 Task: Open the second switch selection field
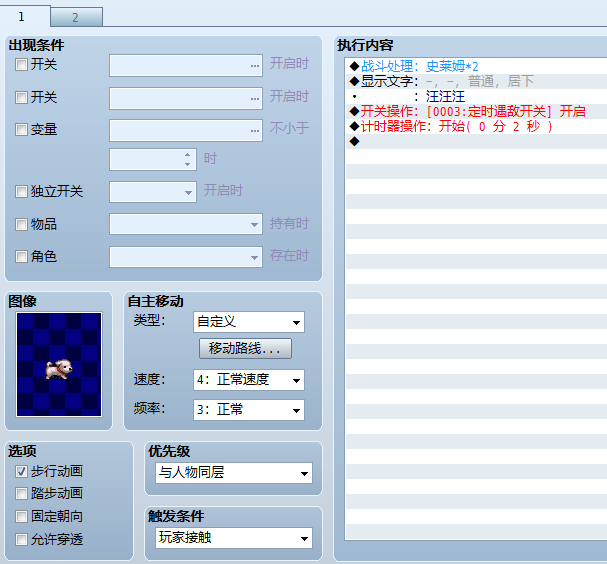[186, 98]
